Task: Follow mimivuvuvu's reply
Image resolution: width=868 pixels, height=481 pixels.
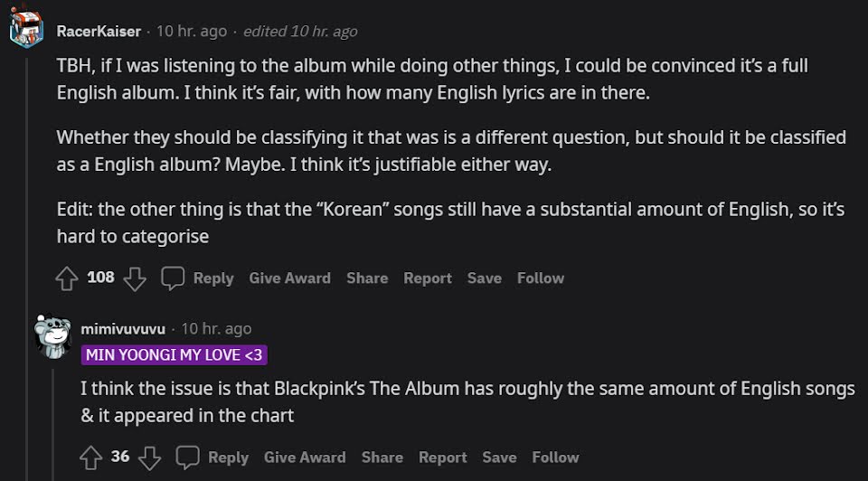Action: pyautogui.click(x=555, y=457)
